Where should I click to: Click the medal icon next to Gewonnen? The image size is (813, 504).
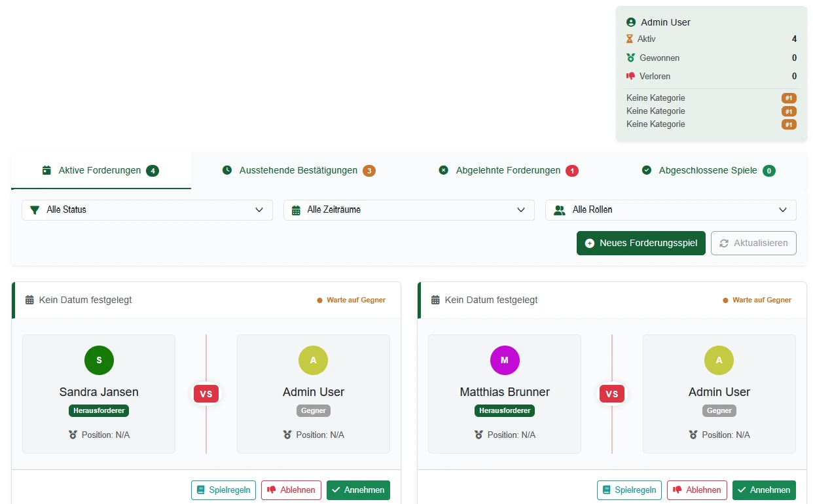point(630,58)
